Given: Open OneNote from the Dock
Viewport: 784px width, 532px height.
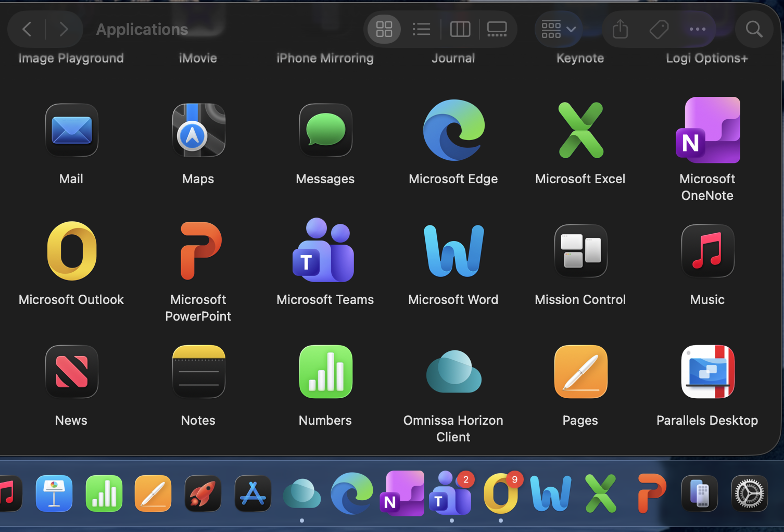Looking at the screenshot, I should coord(402,493).
